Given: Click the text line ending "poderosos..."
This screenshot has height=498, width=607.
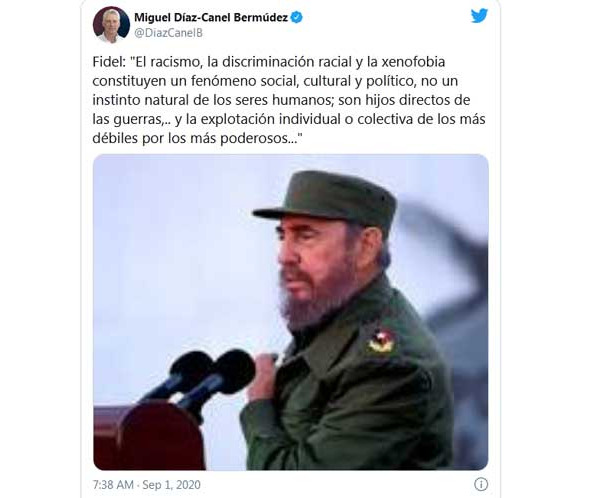Looking at the screenshot, I should tap(197, 138).
